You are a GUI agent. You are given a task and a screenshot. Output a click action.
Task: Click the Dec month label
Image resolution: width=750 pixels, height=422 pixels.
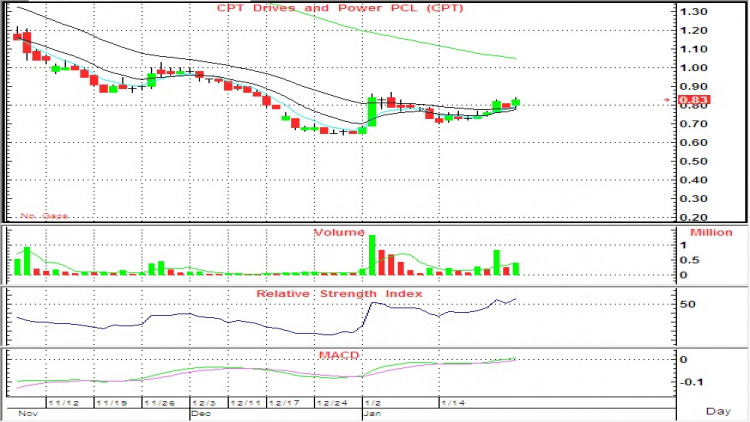201,413
